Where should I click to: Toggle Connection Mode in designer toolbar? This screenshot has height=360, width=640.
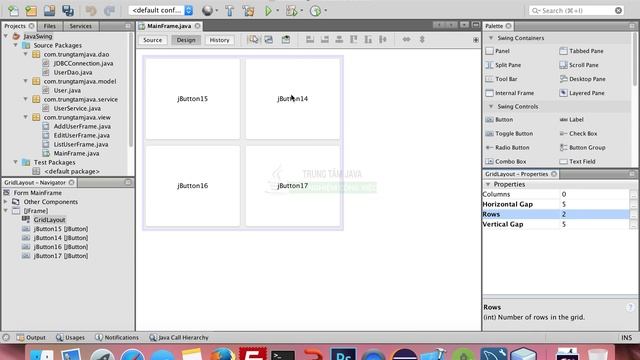[269, 40]
